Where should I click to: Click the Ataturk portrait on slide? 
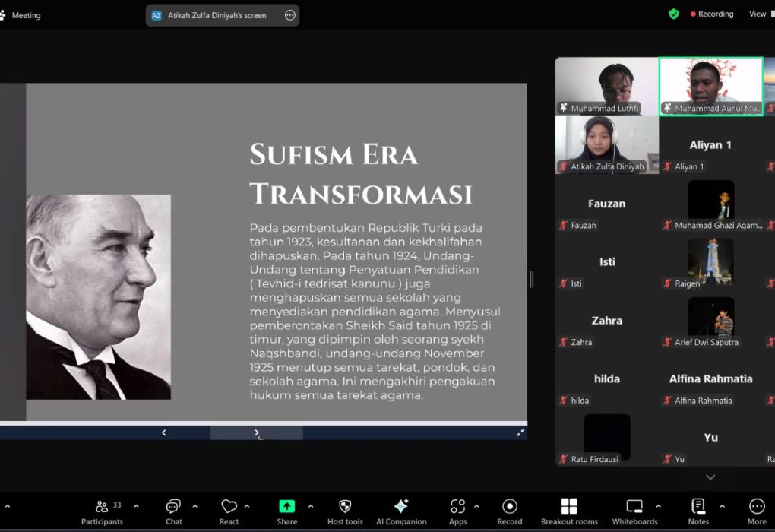pyautogui.click(x=98, y=296)
